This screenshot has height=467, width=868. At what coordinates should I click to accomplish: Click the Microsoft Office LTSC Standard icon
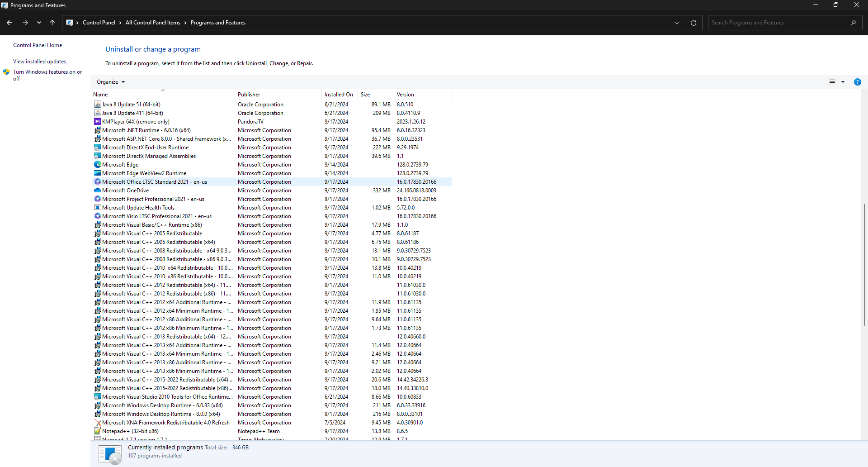[97, 182]
